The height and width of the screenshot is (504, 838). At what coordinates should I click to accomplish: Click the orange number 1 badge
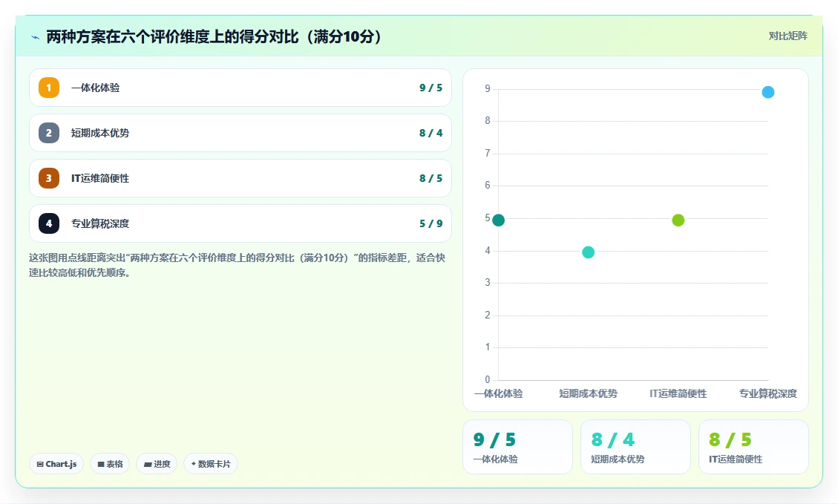pyautogui.click(x=49, y=88)
